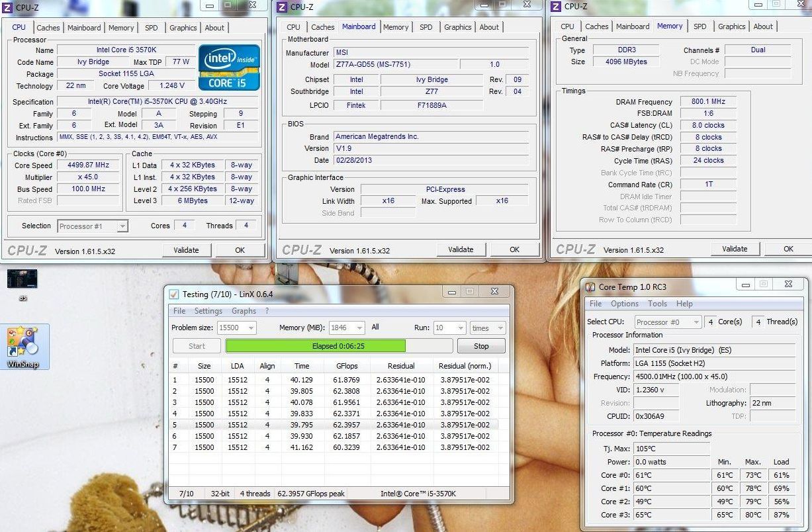
Task: Open the Graphs menu in LinX
Action: 244,311
